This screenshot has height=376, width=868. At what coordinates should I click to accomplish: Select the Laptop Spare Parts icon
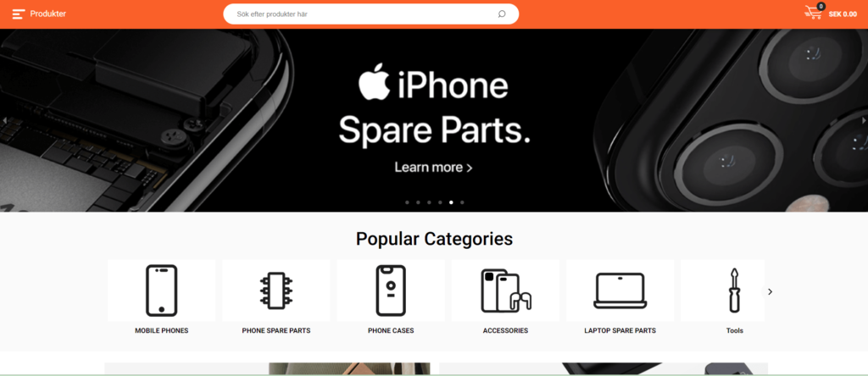pos(620,290)
